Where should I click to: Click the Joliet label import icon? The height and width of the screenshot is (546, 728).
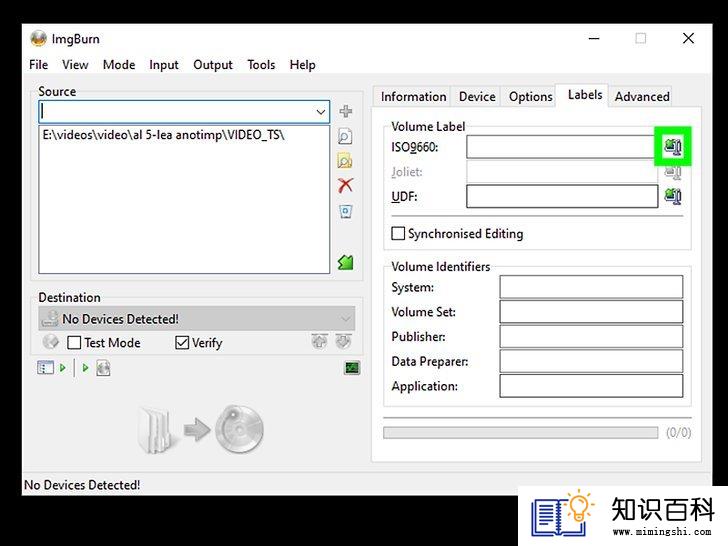(673, 172)
